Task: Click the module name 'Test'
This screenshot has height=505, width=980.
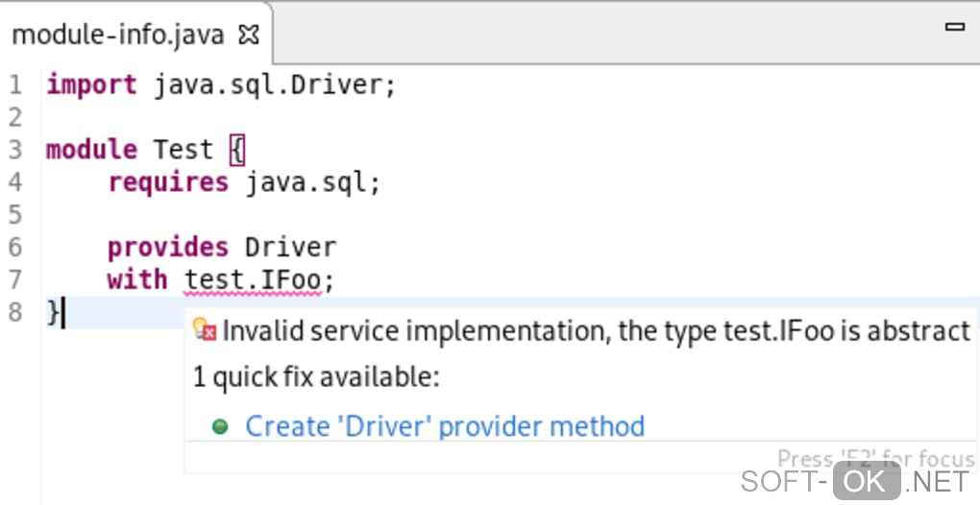Action: [184, 150]
